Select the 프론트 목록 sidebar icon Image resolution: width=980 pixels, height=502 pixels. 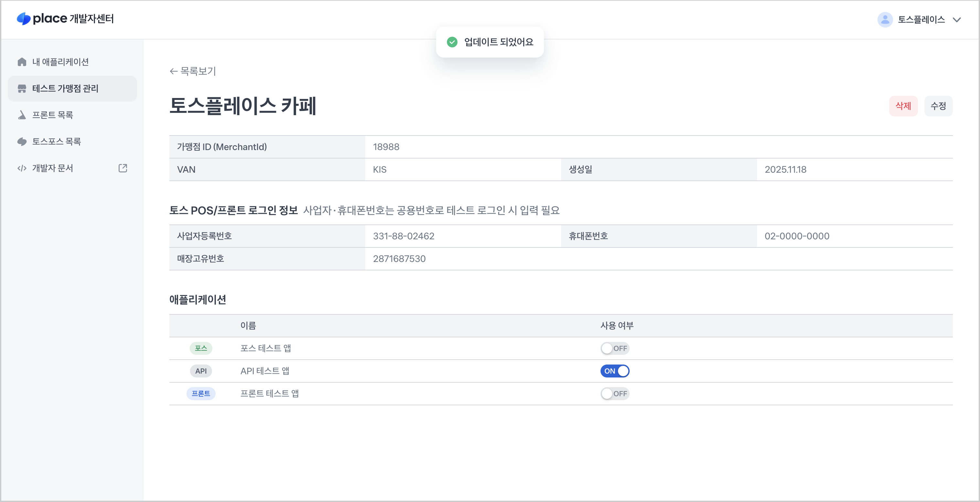(22, 115)
